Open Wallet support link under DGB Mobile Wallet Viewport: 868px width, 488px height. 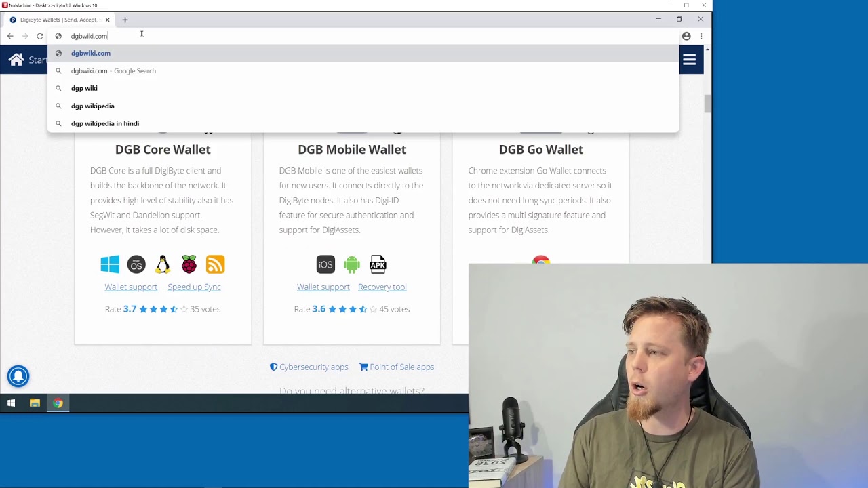pos(323,287)
